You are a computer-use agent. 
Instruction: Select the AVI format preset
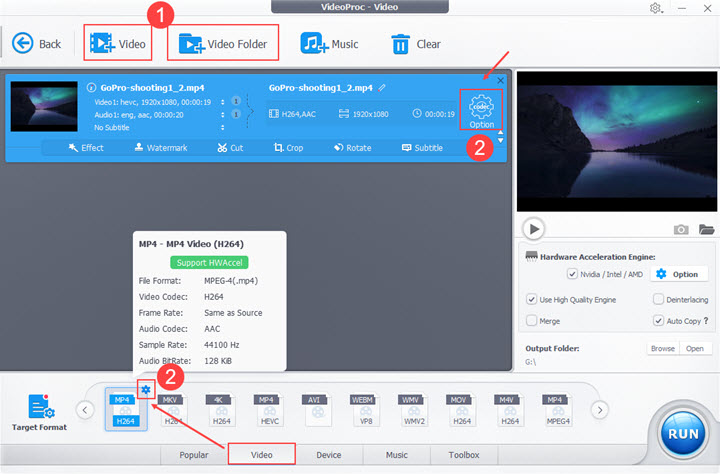pyautogui.click(x=317, y=410)
